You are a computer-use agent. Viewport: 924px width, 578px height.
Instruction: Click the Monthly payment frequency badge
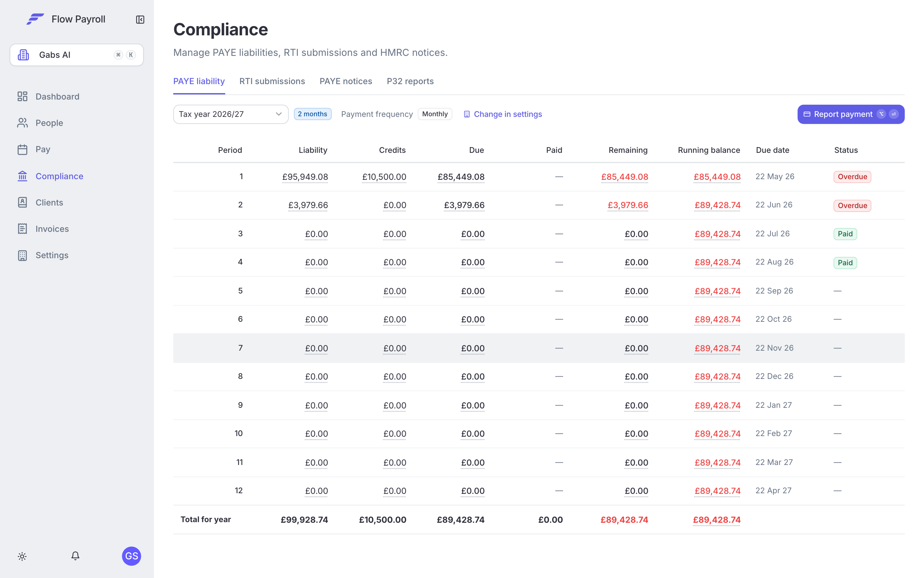435,114
